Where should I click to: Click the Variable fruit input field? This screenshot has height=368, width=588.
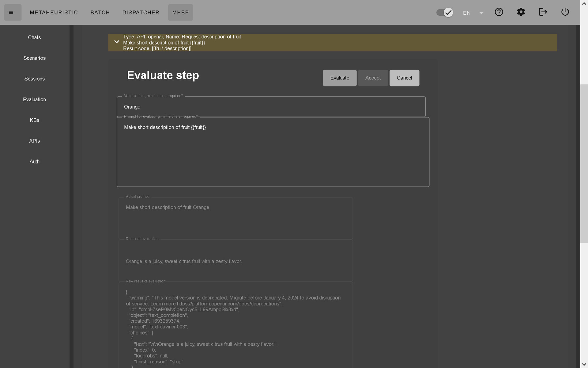pos(271,107)
